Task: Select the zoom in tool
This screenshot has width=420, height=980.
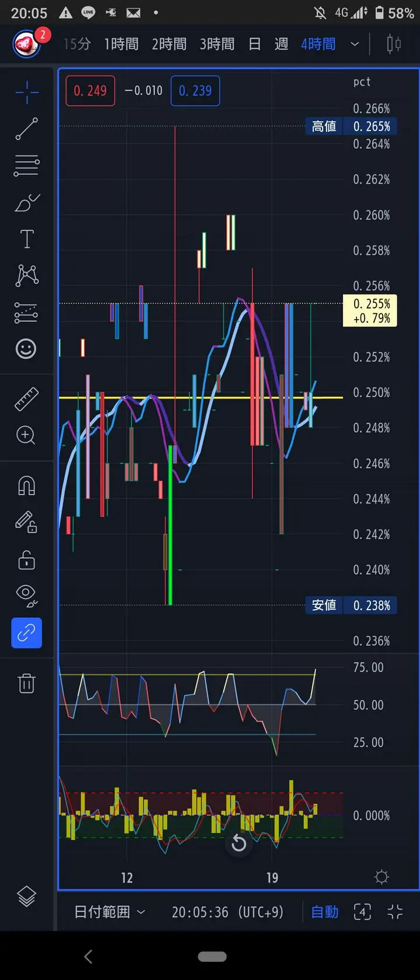Action: point(26,435)
